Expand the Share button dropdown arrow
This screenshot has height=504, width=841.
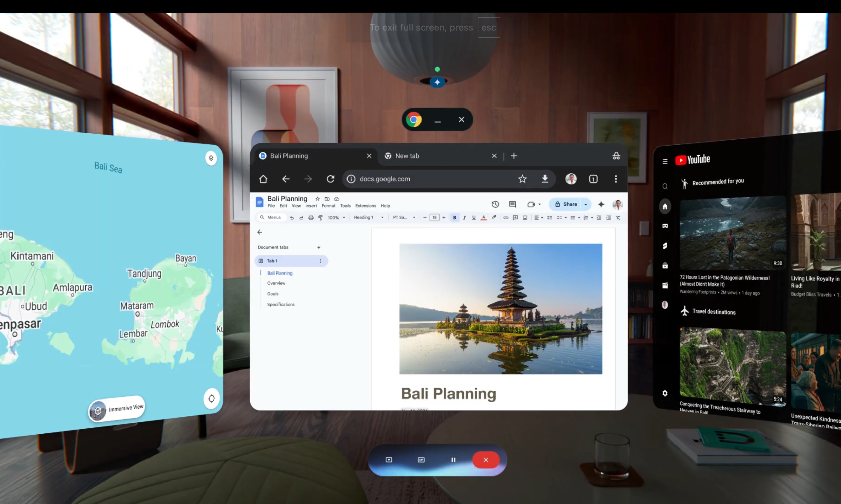pos(585,204)
